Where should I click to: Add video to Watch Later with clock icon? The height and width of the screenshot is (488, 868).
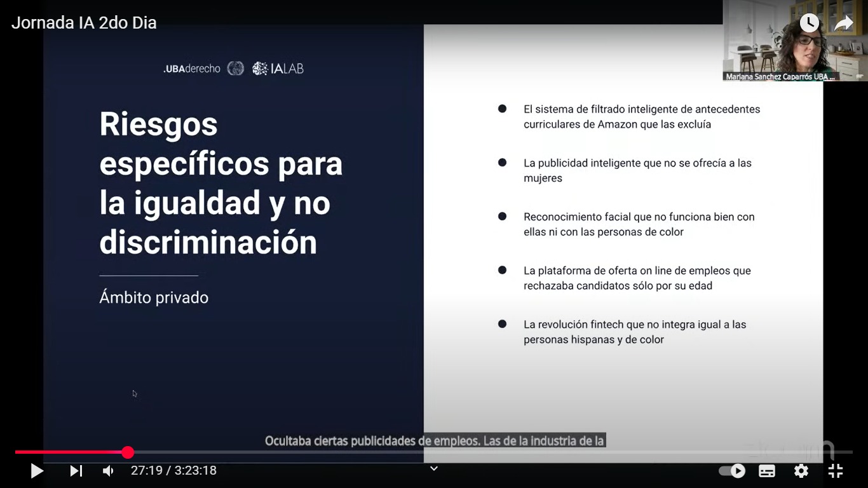809,24
